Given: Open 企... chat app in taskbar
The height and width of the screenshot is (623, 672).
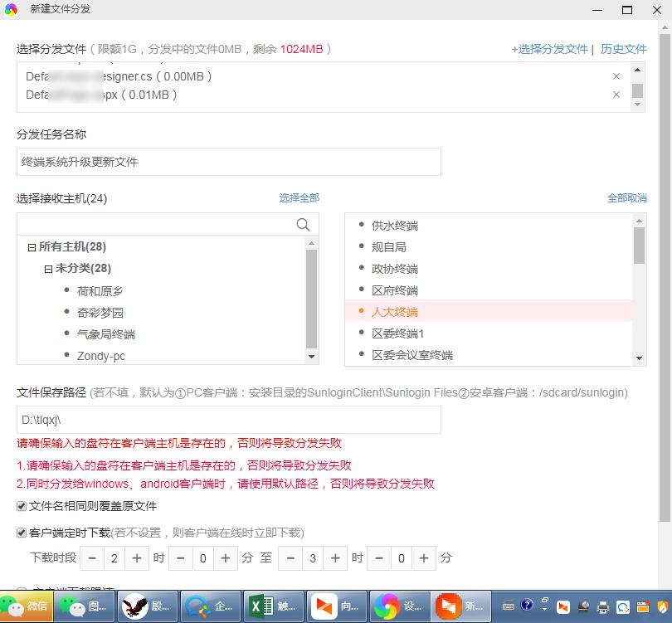Looking at the screenshot, I should click(x=211, y=606).
